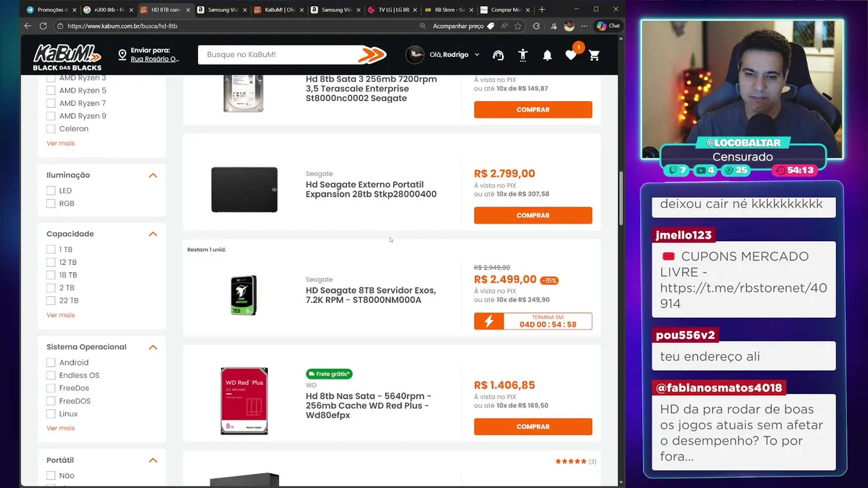Check the 2 TB capacity filter
868x488 pixels.
pos(51,289)
